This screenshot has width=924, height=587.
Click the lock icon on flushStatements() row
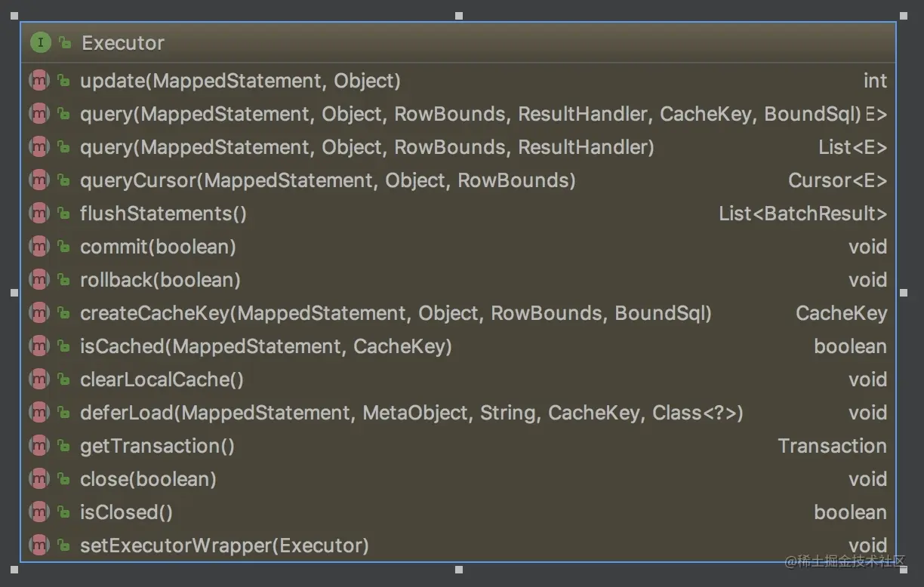tap(64, 214)
